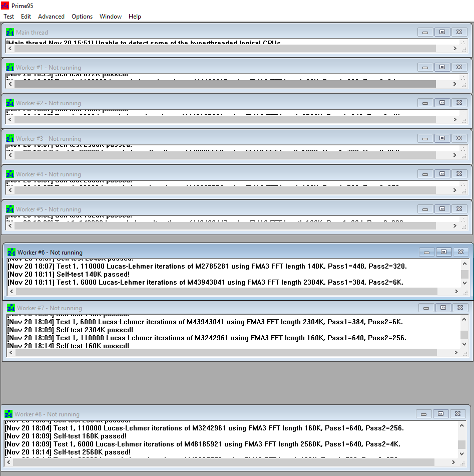Screen dimensions: 474x476
Task: Click scroll-right arrow in Worker #8 horizontal scrollbar
Action: pyautogui.click(x=453, y=462)
